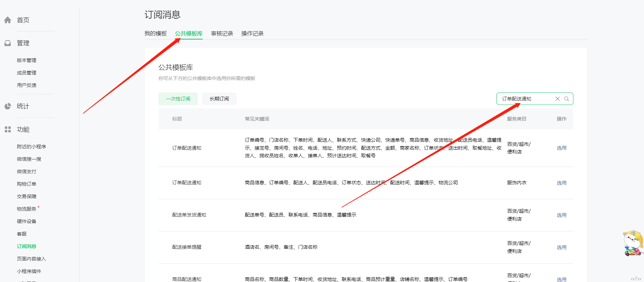Viewport: 644px width, 282px height.
Task: Open 物流服务 in the sidebar
Action: [27, 209]
